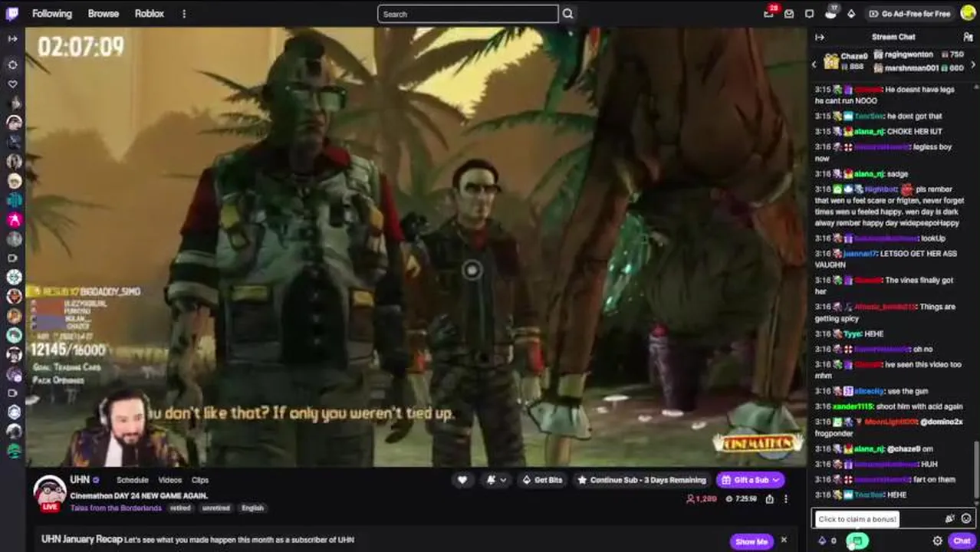Click the chat message input box

coord(893,519)
